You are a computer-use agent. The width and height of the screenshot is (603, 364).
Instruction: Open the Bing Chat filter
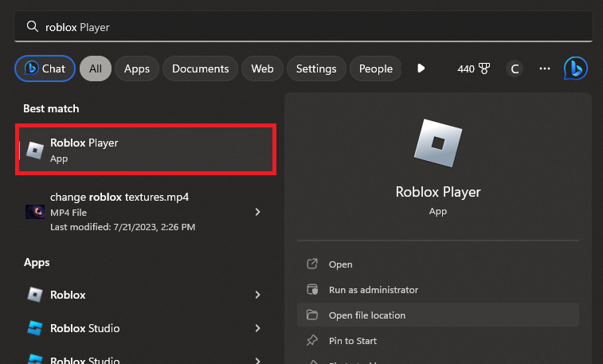pyautogui.click(x=45, y=68)
